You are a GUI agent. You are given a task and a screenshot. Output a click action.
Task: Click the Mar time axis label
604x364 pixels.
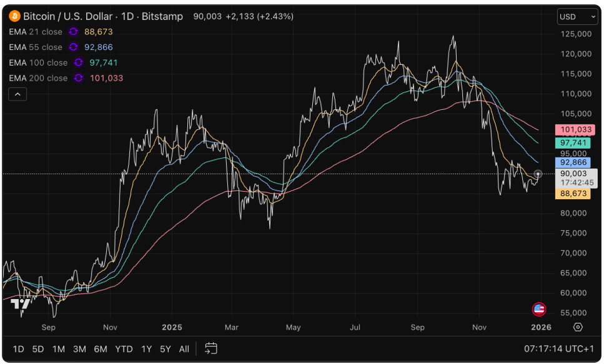point(232,327)
